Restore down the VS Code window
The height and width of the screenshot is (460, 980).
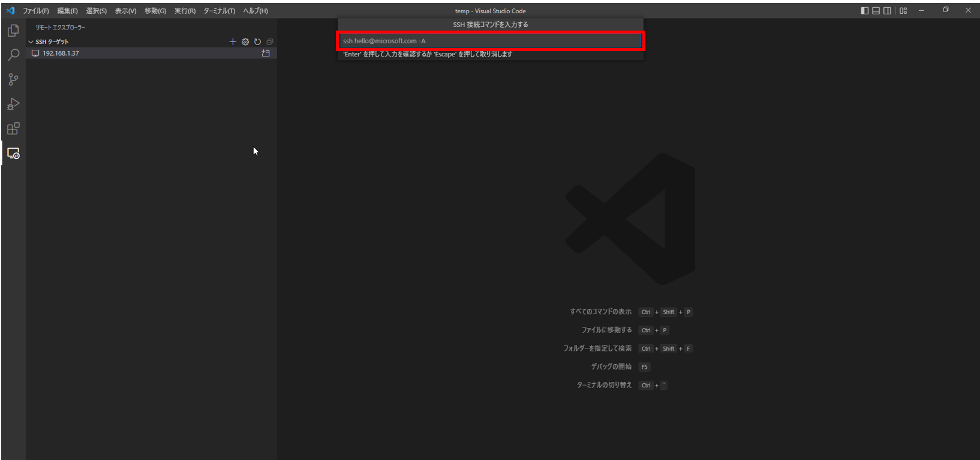coord(946,10)
